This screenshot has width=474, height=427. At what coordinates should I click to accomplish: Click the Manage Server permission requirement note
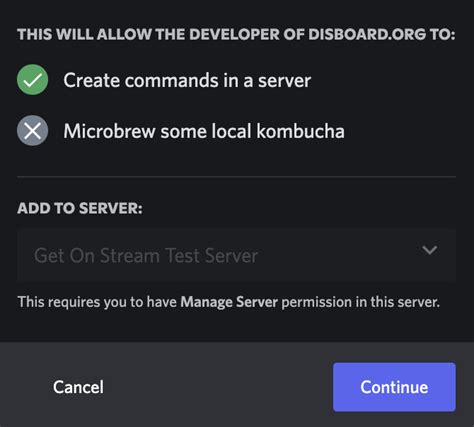coord(229,302)
